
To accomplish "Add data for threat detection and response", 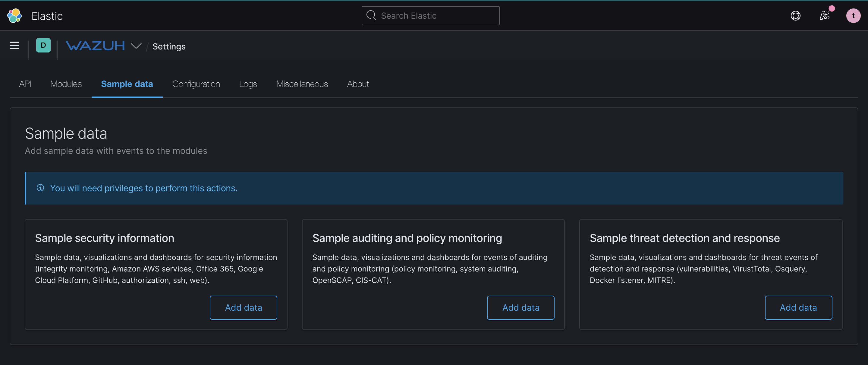I will pos(798,308).
